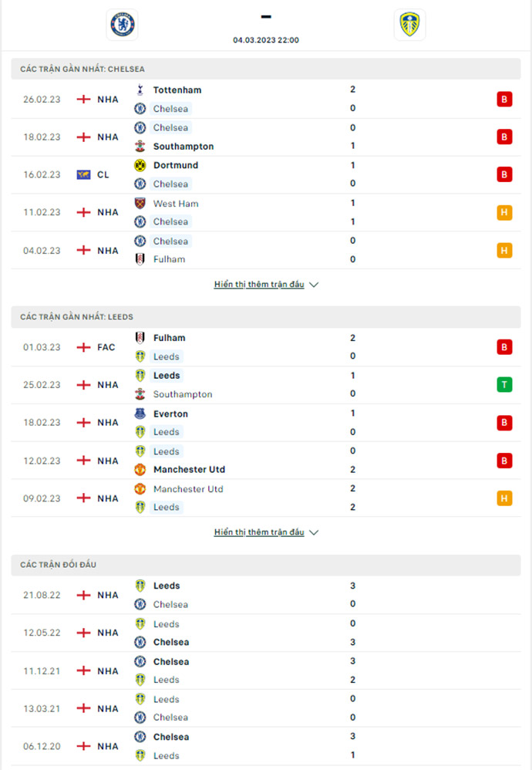Screen dimensions: 532x770
Task: Click the Everton crest icon
Action: (140, 414)
